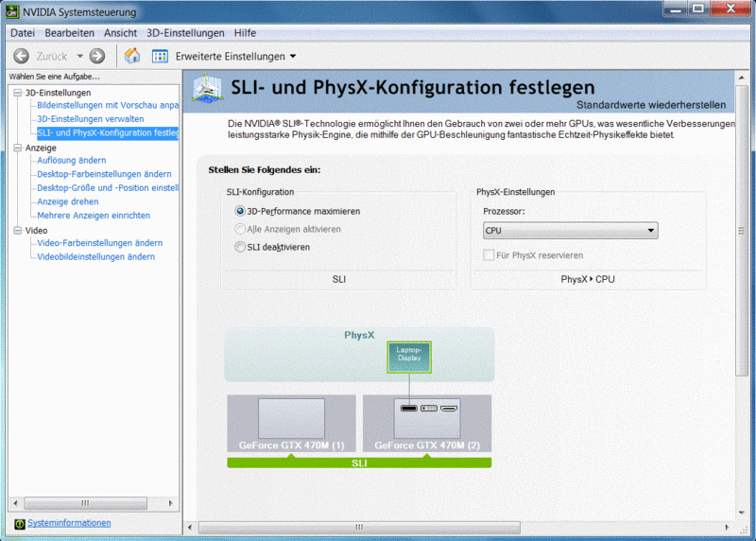The width and height of the screenshot is (756, 541).
Task: Collapse the Anzeige tree node
Action: point(18,148)
